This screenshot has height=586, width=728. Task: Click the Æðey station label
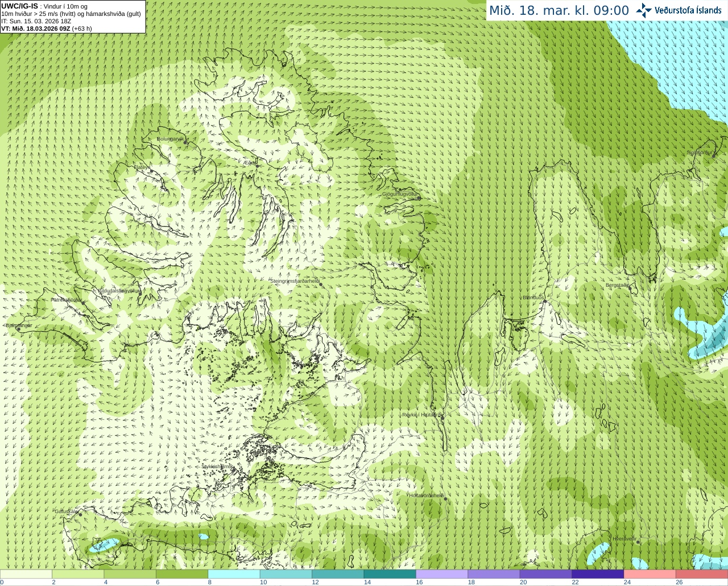pos(250,163)
